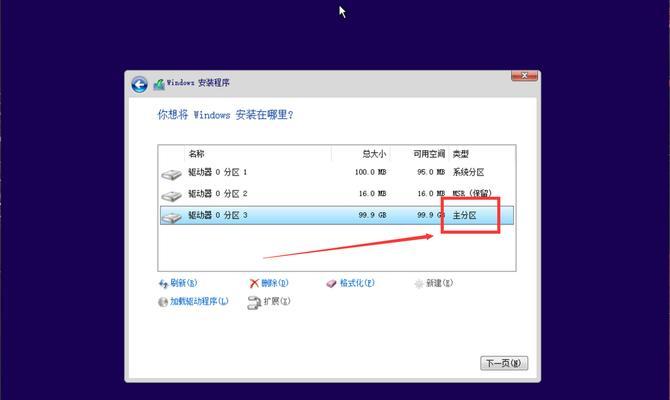Click 扩展(X) to extend partition
Image resolution: width=670 pixels, height=400 pixels.
click(x=277, y=301)
